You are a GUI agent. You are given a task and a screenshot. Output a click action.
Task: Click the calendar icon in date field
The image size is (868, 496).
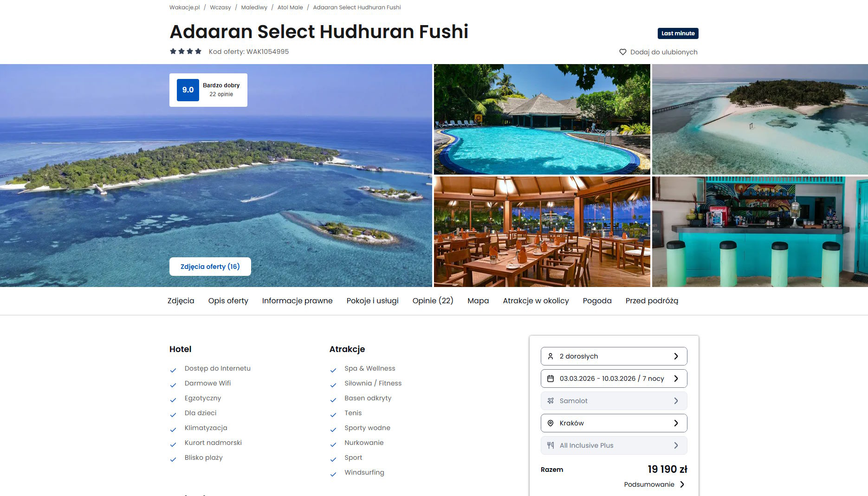551,379
